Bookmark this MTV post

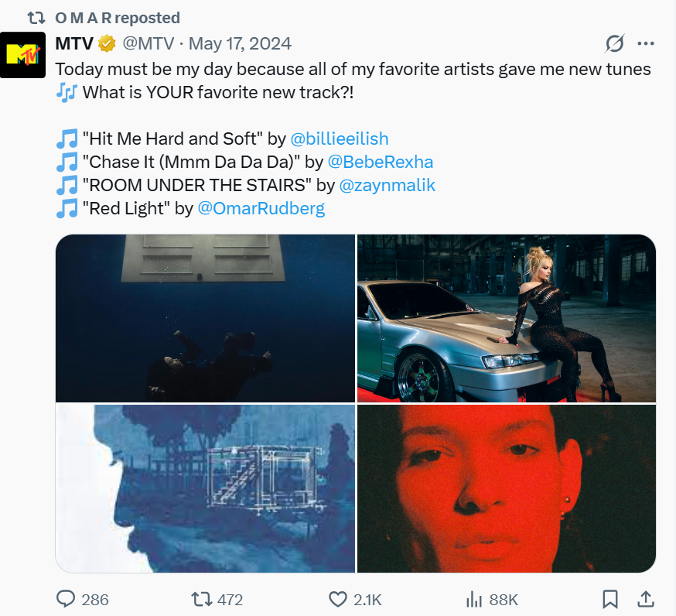tap(609, 599)
